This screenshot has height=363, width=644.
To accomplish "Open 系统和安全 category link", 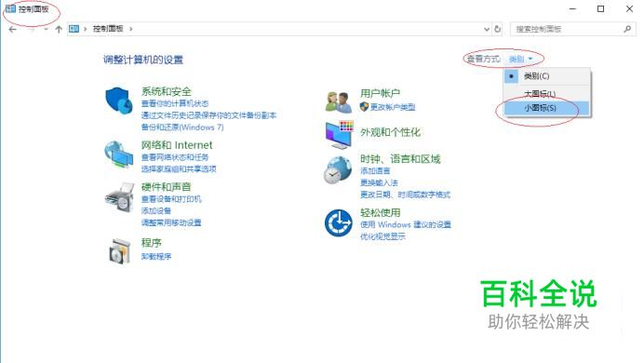I will (x=167, y=91).
